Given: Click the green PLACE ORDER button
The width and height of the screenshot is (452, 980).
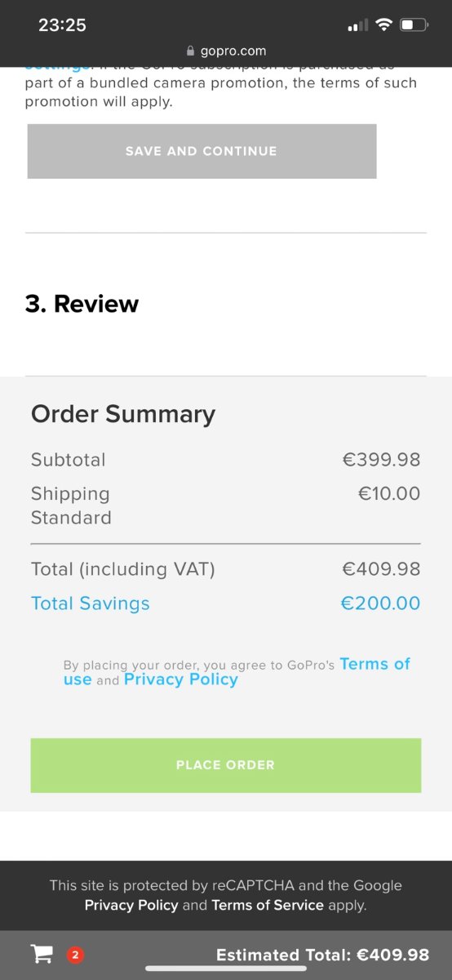Looking at the screenshot, I should 226,765.
